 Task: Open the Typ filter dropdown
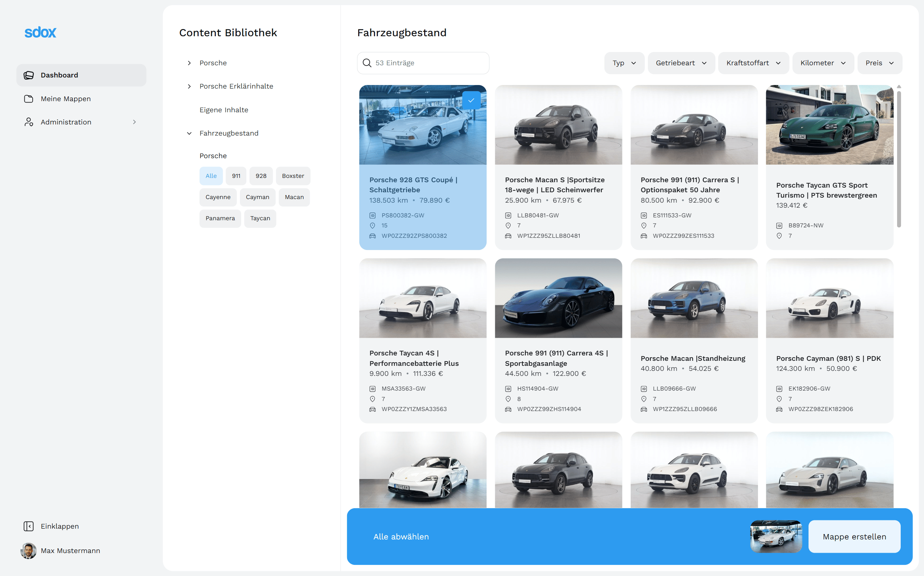pos(624,63)
